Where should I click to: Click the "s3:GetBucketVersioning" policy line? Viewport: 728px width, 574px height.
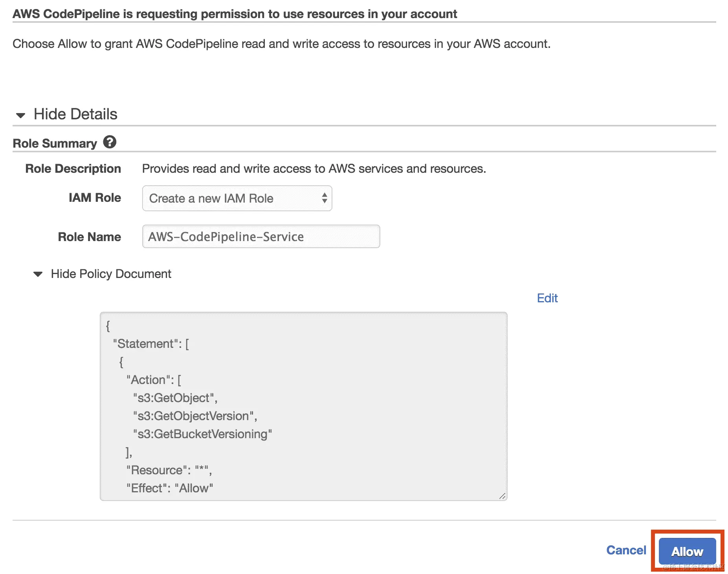[x=202, y=434]
